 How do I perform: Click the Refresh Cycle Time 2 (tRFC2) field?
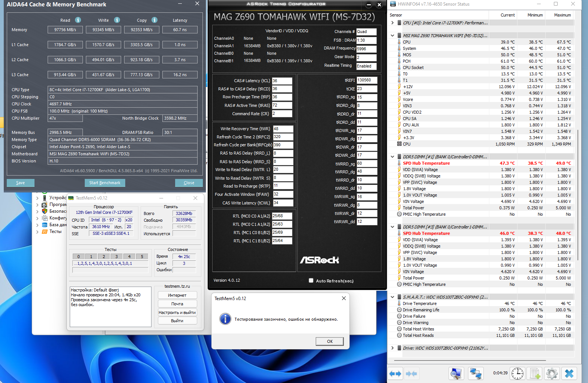pyautogui.click(x=283, y=137)
